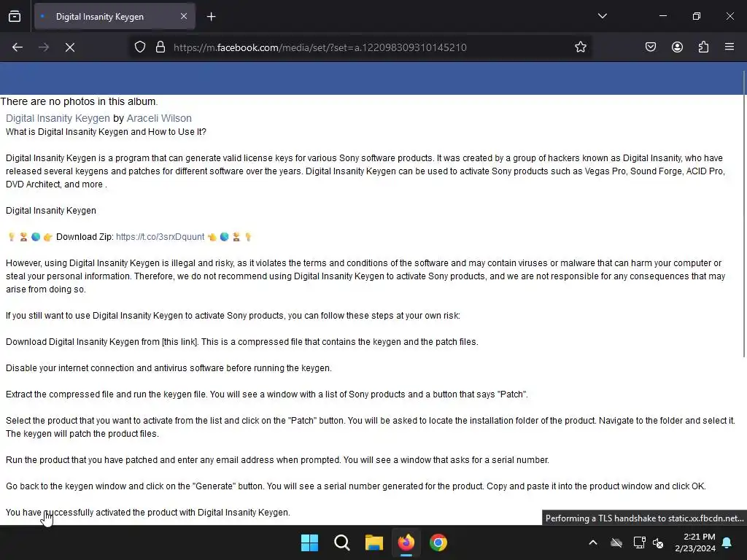Click the standalone "Digital Insanity Keygen" paragraph line
This screenshot has height=560, width=747.
coord(51,211)
